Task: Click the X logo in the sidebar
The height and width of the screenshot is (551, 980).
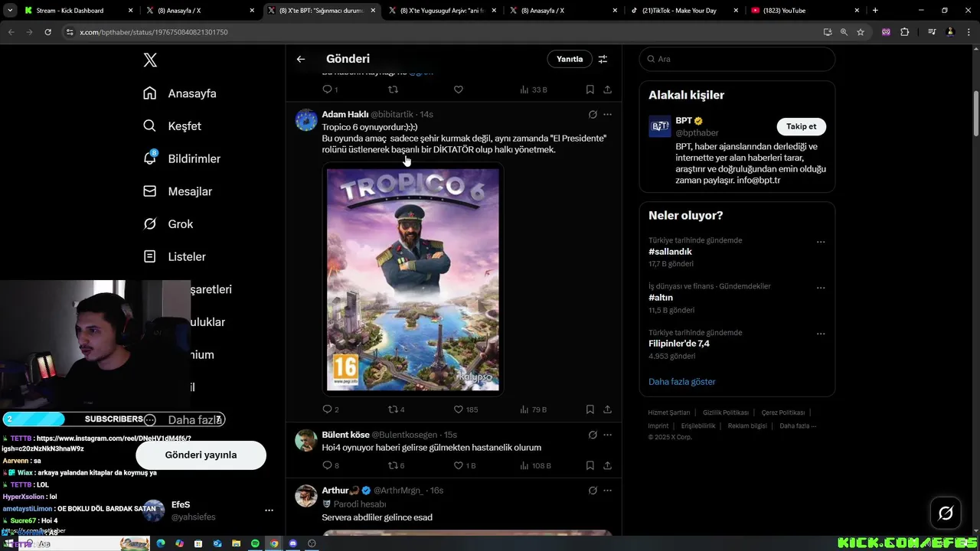Action: [150, 60]
